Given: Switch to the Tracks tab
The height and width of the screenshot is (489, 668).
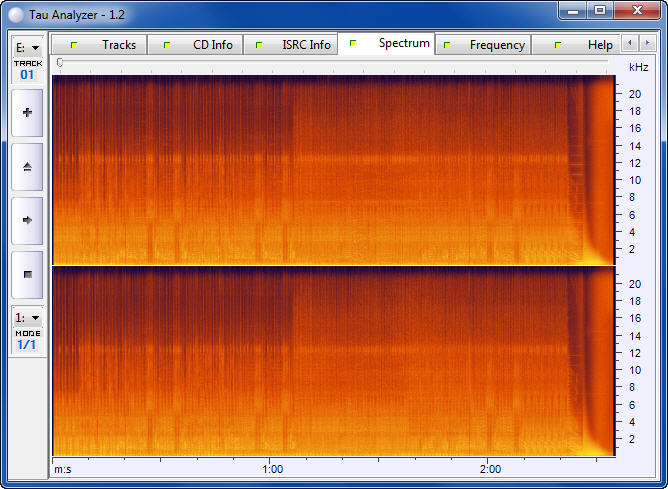Looking at the screenshot, I should (108, 45).
